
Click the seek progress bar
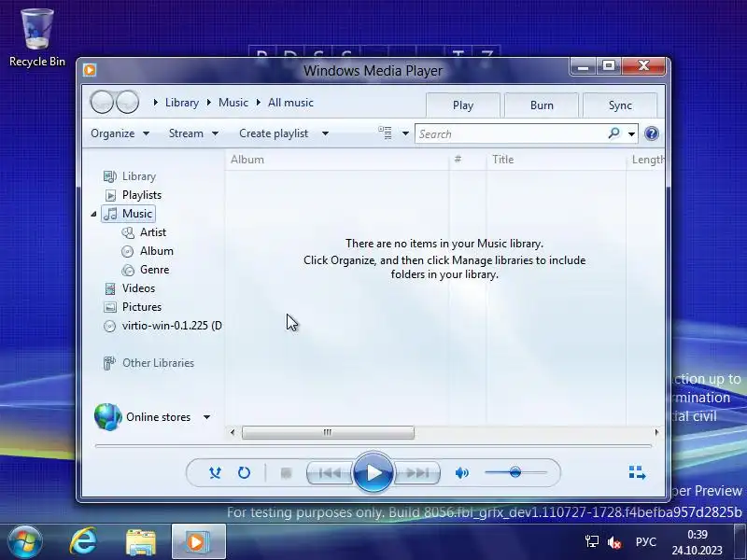click(x=373, y=446)
